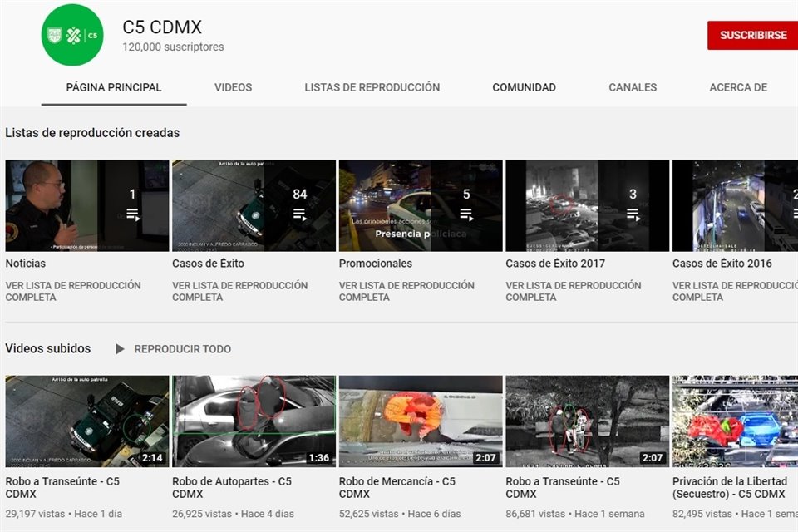Go to the Comunidad tab
The width and height of the screenshot is (798, 532).
[x=525, y=87]
